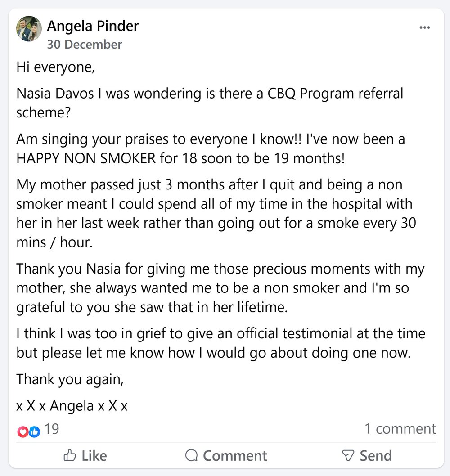450x476 pixels.
Task: View the 19 reactions count
Action: 52,429
